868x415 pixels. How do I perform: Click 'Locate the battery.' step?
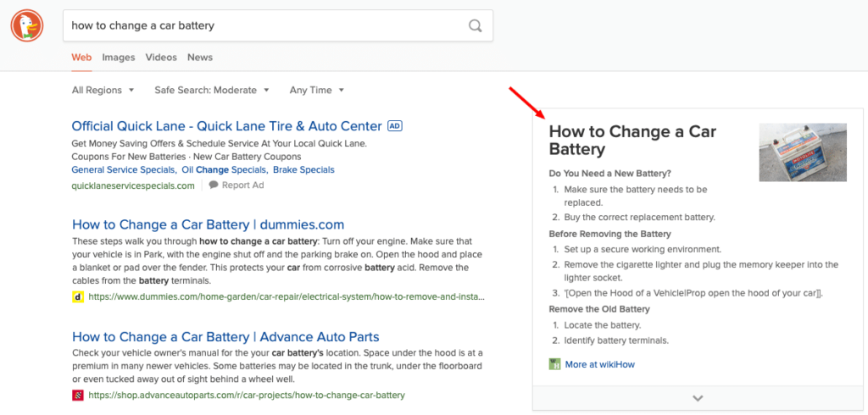click(603, 325)
